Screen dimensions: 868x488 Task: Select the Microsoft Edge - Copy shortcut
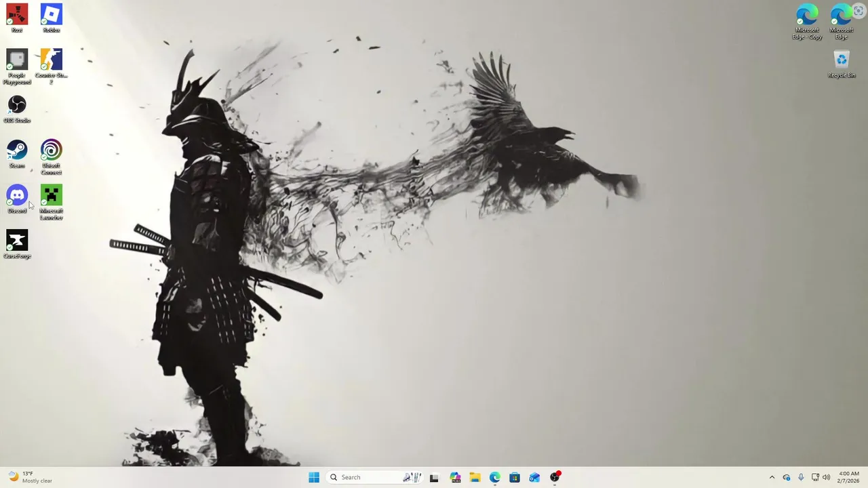[x=807, y=22]
